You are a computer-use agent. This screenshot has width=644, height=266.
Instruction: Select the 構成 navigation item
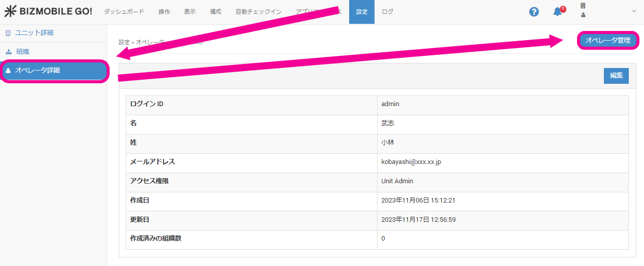tap(216, 12)
